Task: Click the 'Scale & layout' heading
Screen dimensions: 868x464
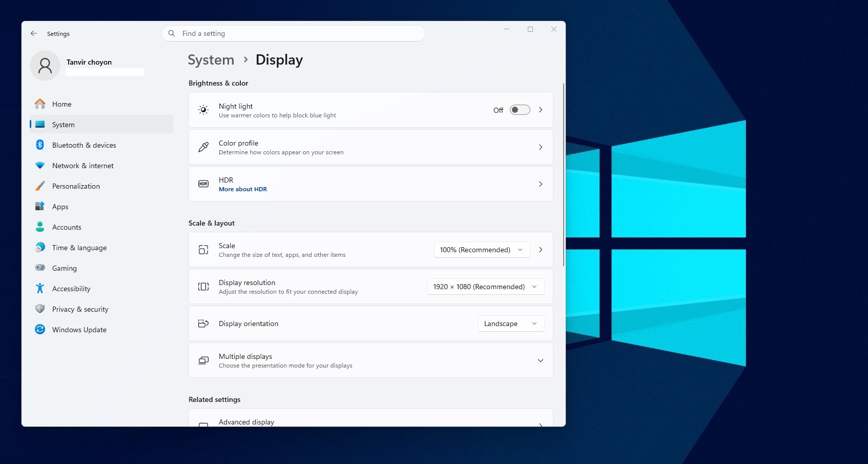Action: click(212, 223)
